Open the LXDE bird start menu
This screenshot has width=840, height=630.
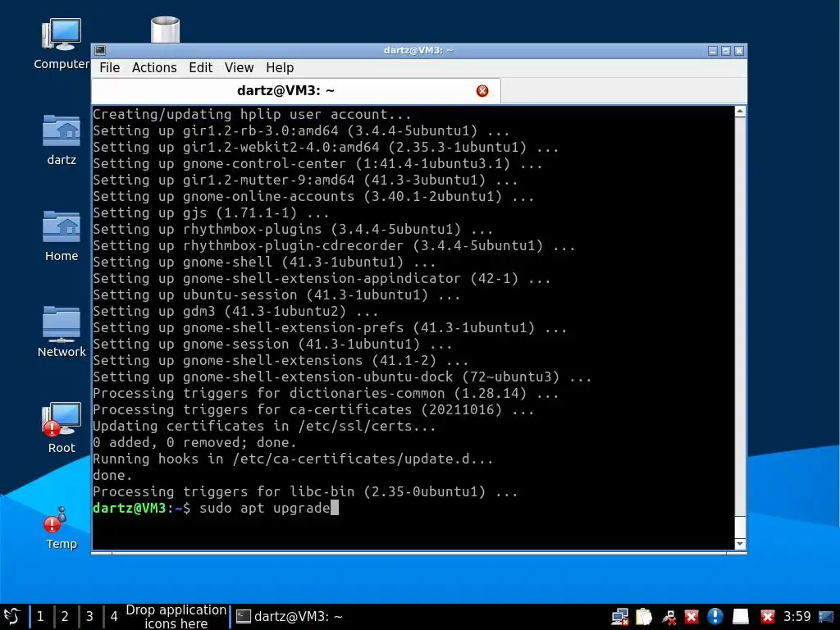tap(12, 617)
